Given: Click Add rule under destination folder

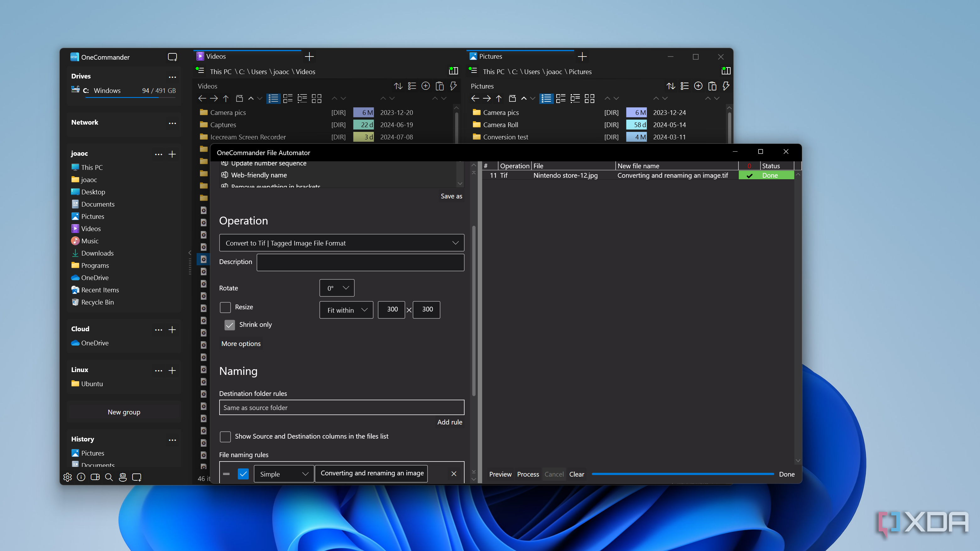Looking at the screenshot, I should coord(450,422).
